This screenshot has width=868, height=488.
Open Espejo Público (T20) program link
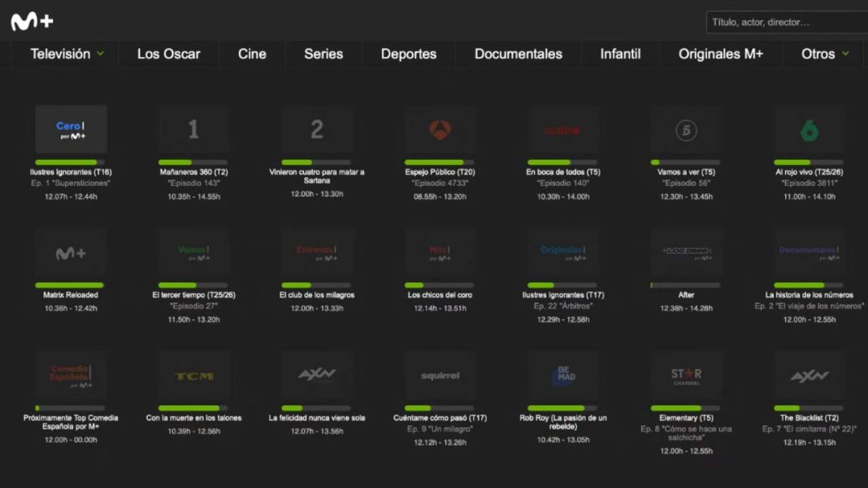pos(440,172)
